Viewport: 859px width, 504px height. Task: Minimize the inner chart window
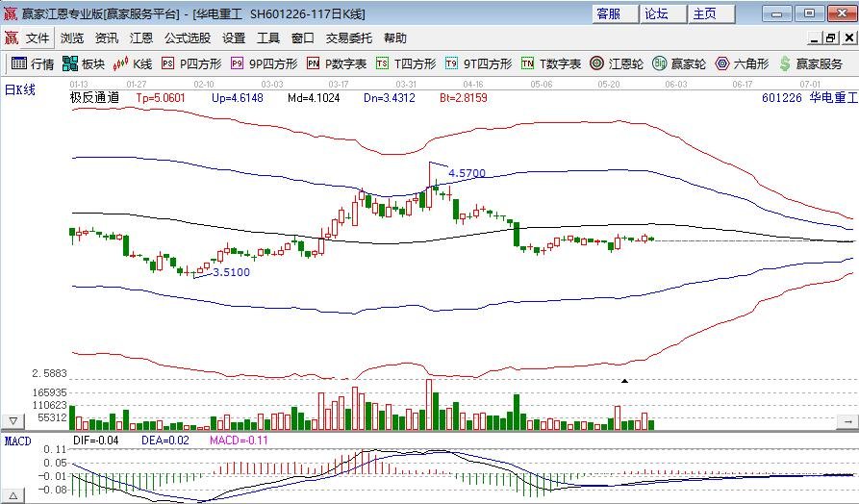tap(814, 38)
